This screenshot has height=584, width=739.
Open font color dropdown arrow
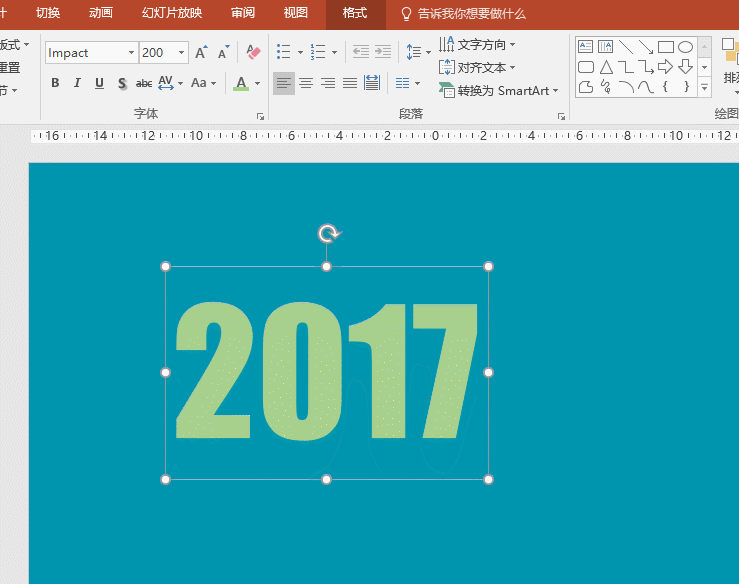pyautogui.click(x=257, y=84)
